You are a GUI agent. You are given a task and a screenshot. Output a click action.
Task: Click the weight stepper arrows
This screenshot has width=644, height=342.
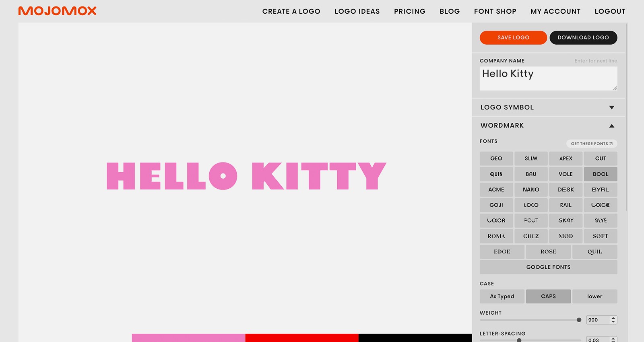pyautogui.click(x=613, y=320)
